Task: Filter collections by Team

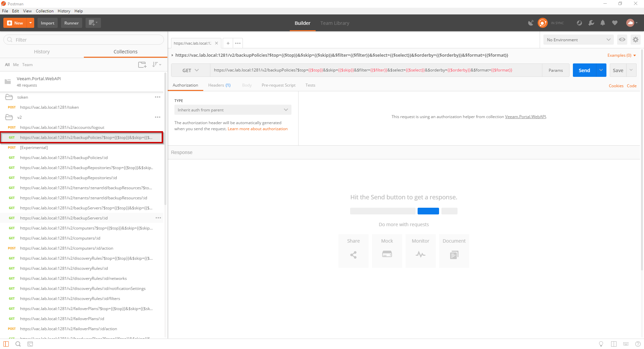Action: click(x=28, y=65)
